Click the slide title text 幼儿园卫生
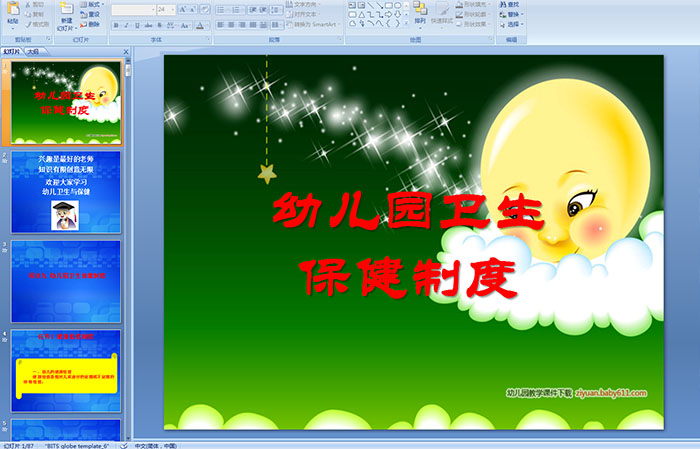Screen dimensions: 700x449 [408, 210]
